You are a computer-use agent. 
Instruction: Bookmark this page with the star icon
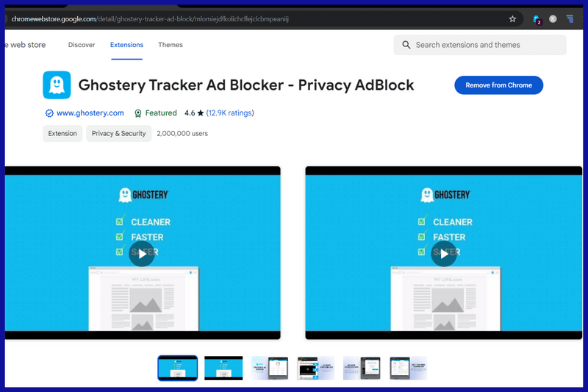[x=512, y=19]
